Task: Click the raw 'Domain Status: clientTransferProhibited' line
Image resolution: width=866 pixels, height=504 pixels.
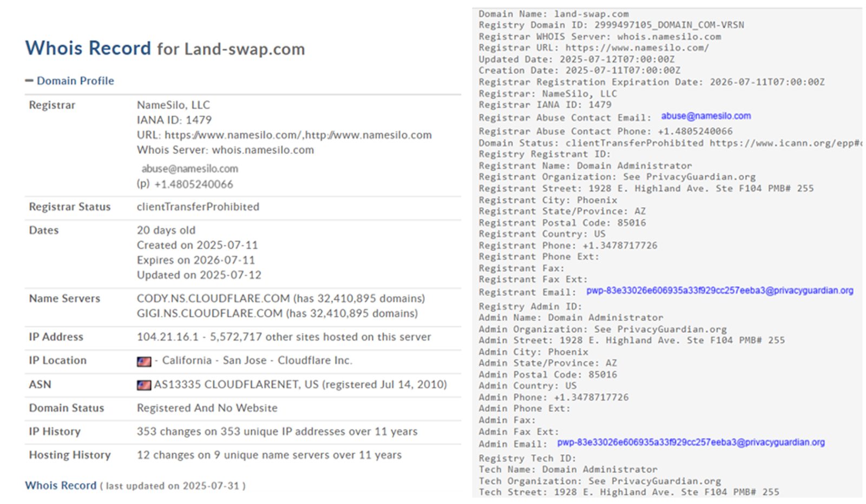Action: point(670,143)
